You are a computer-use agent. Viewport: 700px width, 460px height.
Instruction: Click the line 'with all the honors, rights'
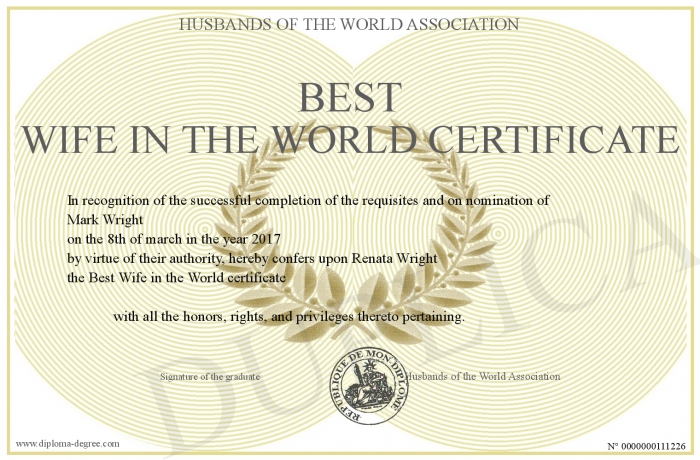click(289, 317)
